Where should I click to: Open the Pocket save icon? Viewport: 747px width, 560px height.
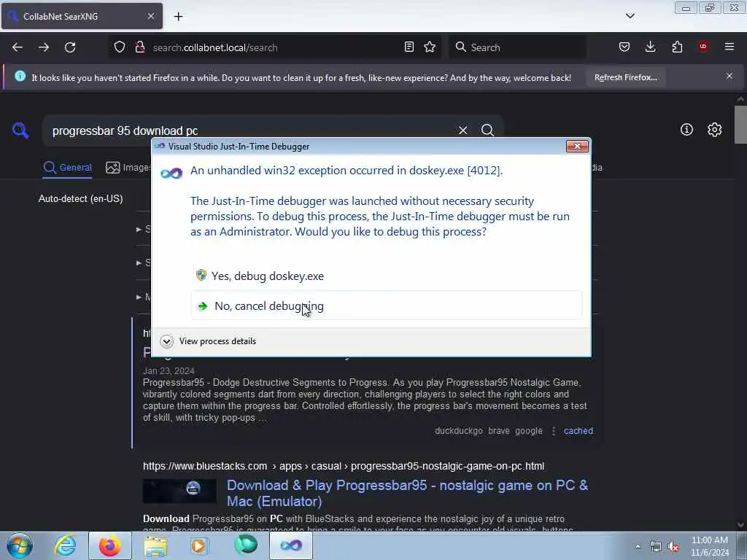pos(624,47)
